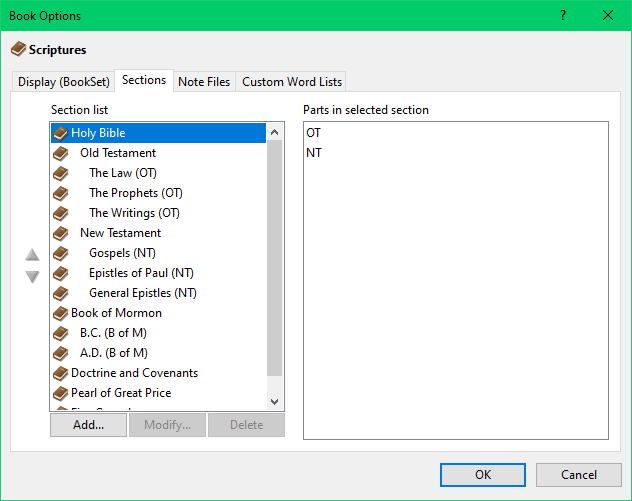Viewport: 632px width, 501px height.
Task: Open the Note Files tab
Action: [x=204, y=82]
